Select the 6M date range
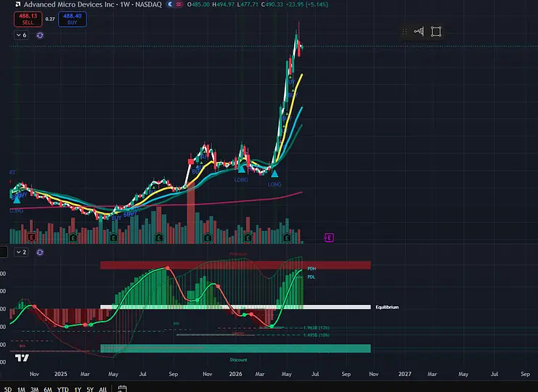This screenshot has width=538, height=392. point(48,389)
